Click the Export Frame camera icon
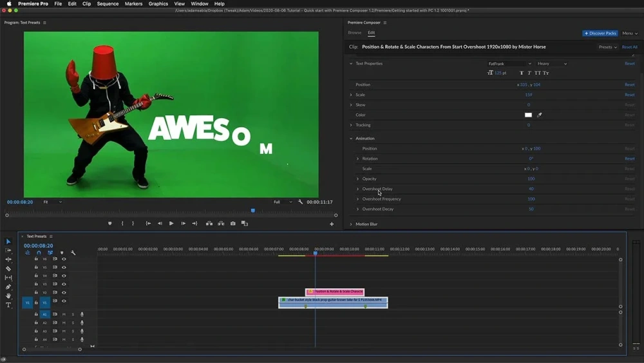Screen dimensions: 644x363 (x=232, y=224)
